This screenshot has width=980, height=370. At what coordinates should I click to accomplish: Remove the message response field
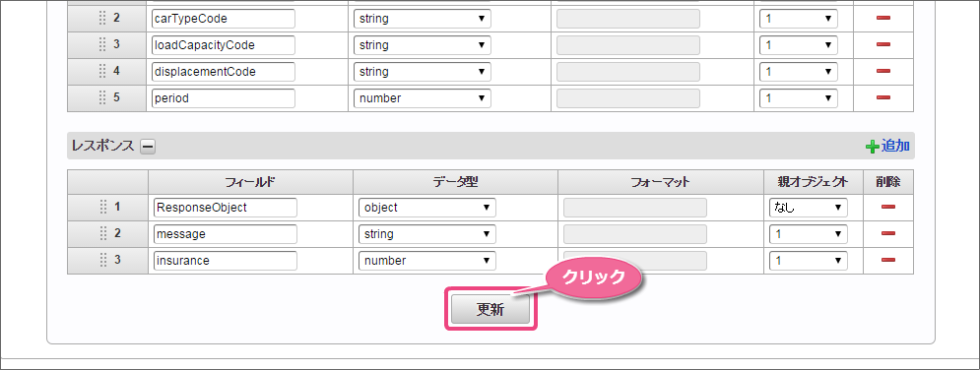[888, 233]
